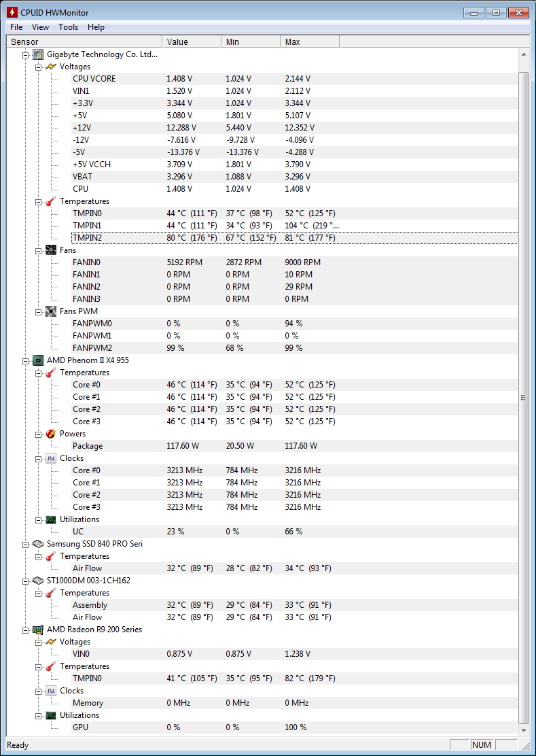Screen dimensions: 536x756
Task: Click the thermometer icon under ST1000DM
Action: pos(51,593)
